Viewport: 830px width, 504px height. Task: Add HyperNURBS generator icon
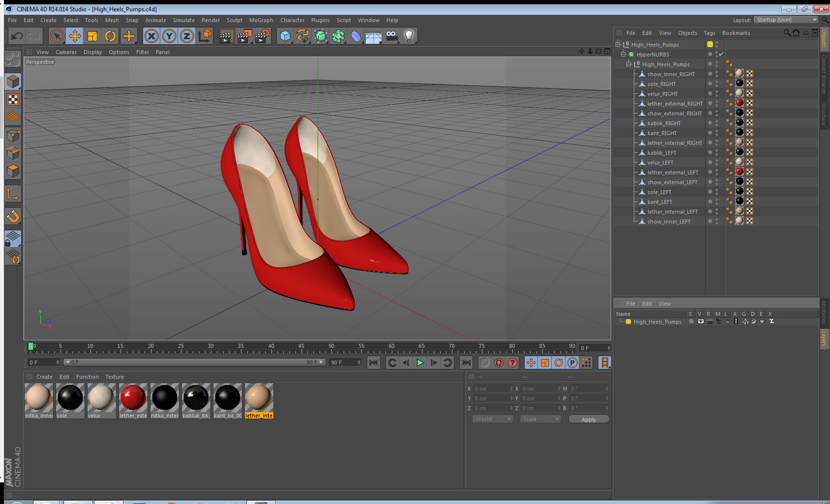(x=321, y=36)
